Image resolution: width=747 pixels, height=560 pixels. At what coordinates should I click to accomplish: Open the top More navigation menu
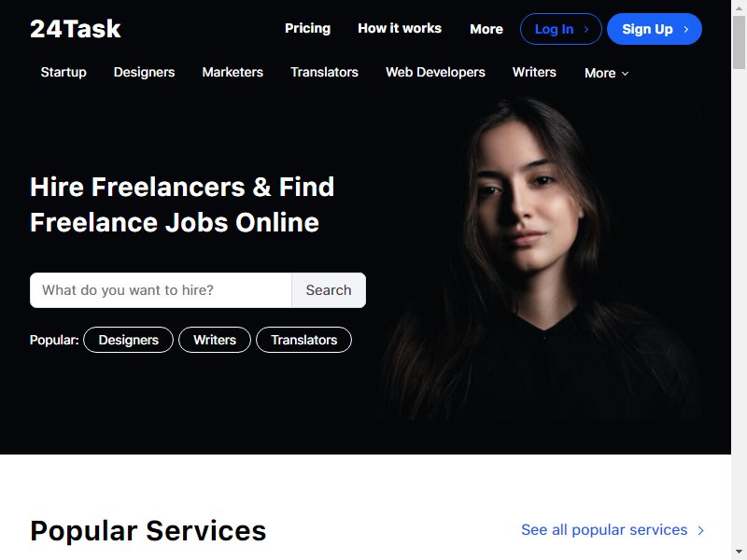(486, 29)
